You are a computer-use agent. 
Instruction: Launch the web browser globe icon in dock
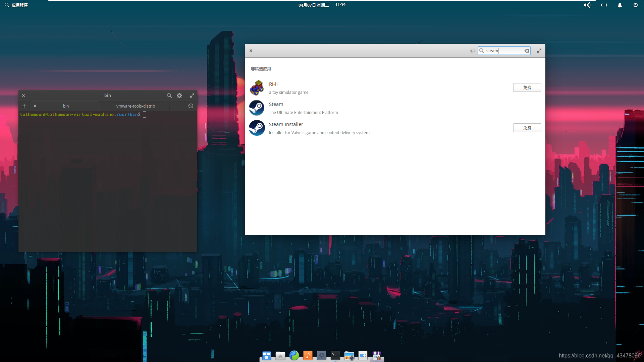point(294,355)
